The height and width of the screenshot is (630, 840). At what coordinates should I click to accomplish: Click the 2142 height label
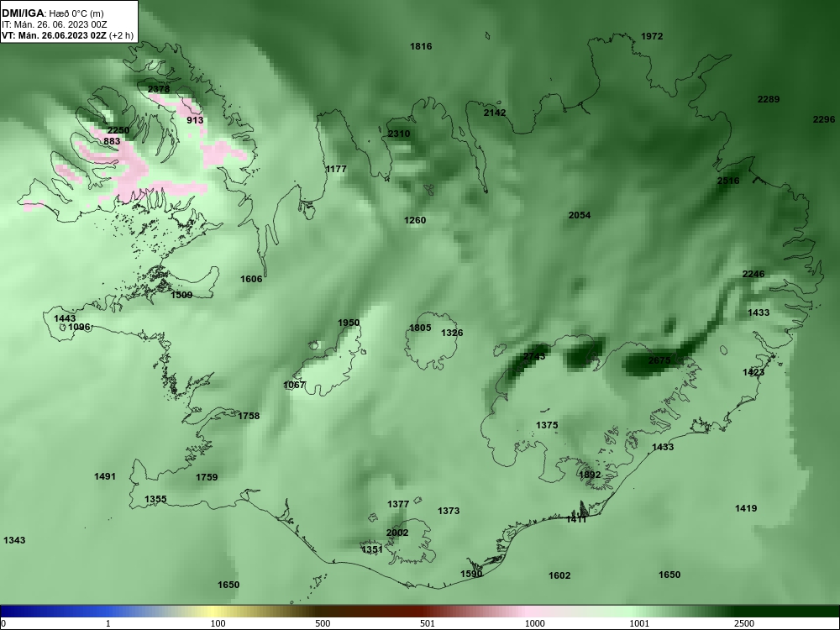click(495, 113)
